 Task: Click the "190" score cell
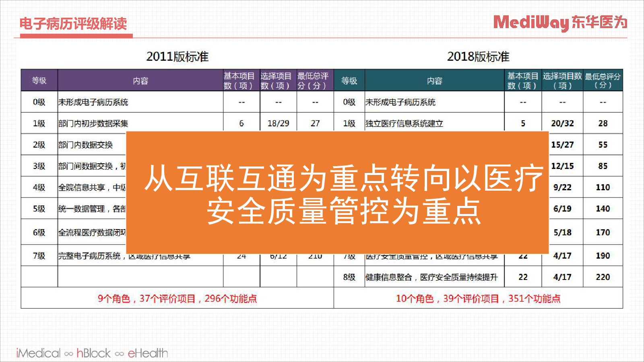pyautogui.click(x=603, y=255)
